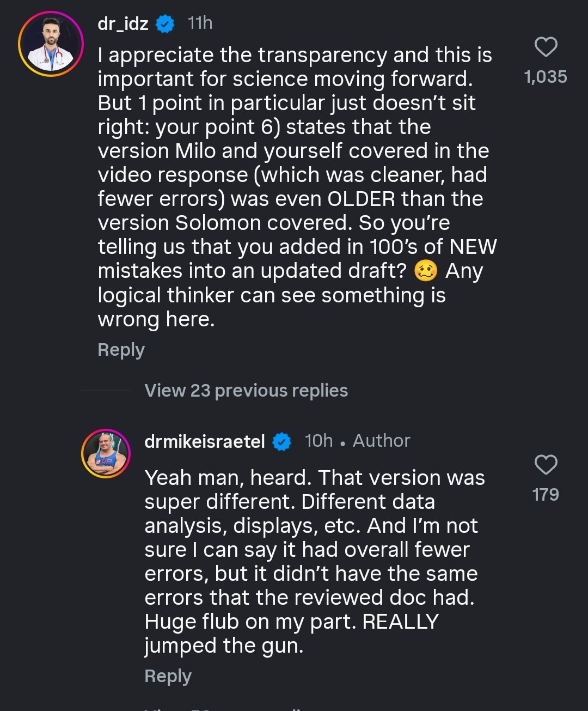Click the line beside View previous replies
The width and height of the screenshot is (588, 711).
pos(106,391)
